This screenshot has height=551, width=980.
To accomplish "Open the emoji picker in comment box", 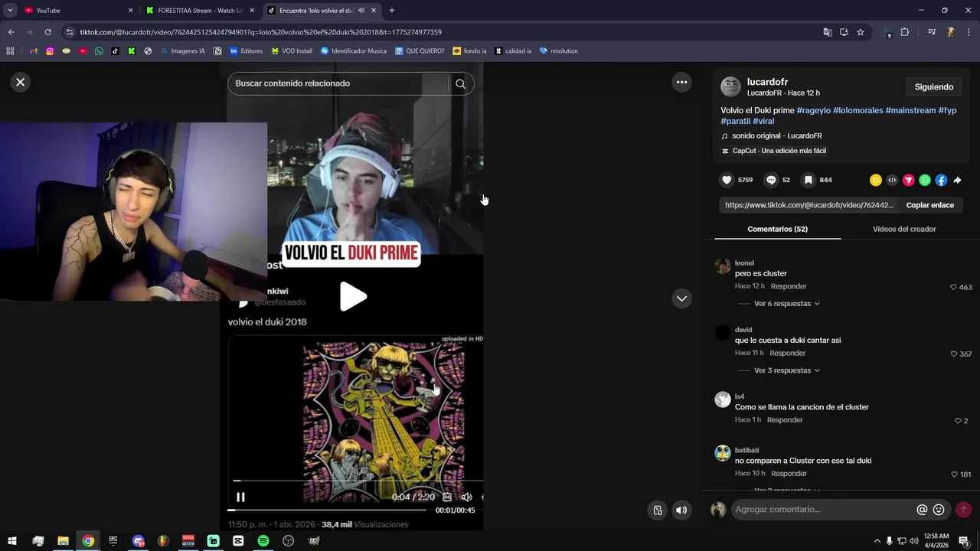I will (x=939, y=510).
